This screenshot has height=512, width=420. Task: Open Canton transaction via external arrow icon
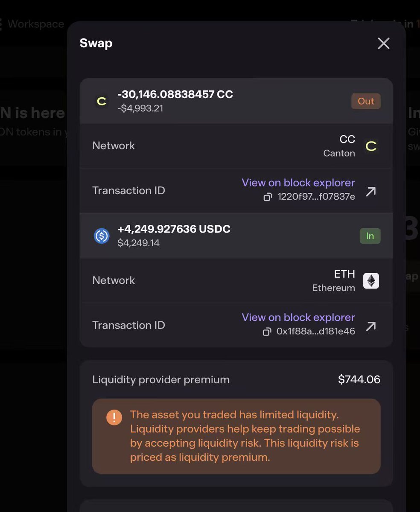[x=371, y=191]
